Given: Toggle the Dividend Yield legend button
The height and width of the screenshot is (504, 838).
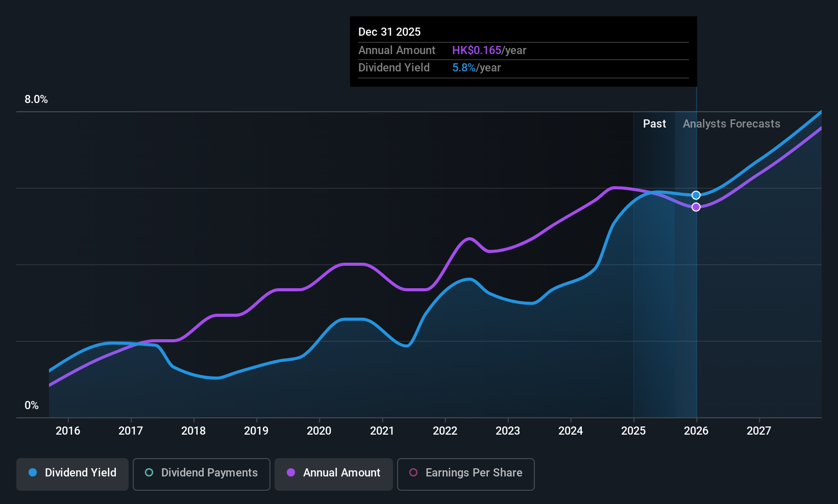Looking at the screenshot, I should coord(72,474).
